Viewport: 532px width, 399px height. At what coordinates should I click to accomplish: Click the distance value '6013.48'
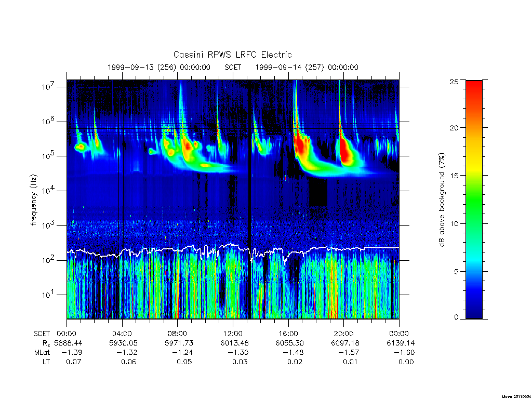[x=234, y=343]
